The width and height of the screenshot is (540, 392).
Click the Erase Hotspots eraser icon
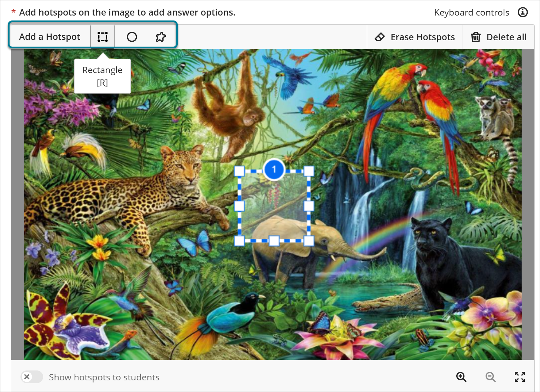pyautogui.click(x=380, y=37)
